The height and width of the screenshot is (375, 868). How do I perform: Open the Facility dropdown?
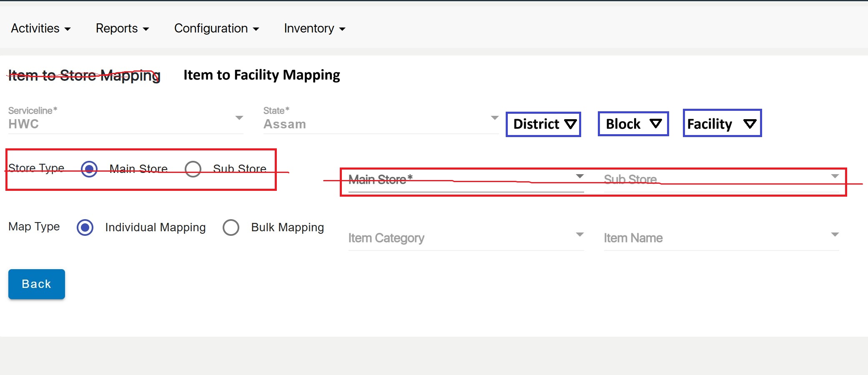pyautogui.click(x=722, y=123)
